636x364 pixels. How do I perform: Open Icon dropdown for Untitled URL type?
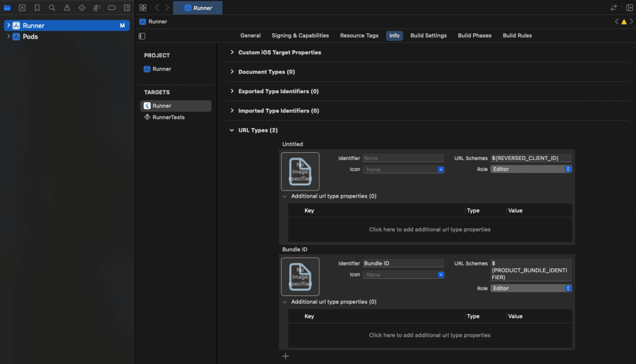point(404,170)
